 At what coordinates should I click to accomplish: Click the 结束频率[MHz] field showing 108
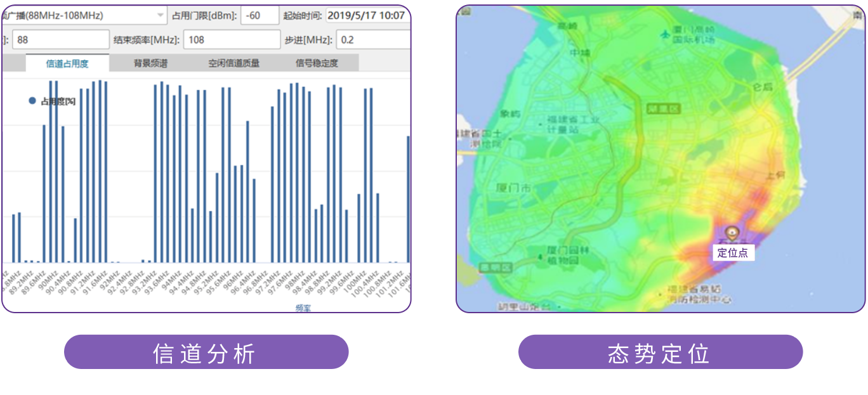pos(232,39)
